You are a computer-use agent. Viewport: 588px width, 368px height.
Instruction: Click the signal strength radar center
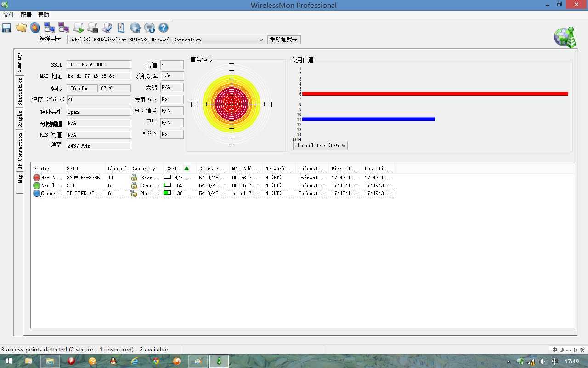pos(232,104)
